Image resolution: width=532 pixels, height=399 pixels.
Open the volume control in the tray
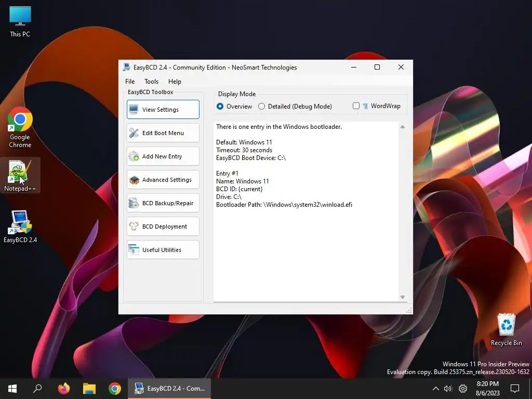point(448,389)
